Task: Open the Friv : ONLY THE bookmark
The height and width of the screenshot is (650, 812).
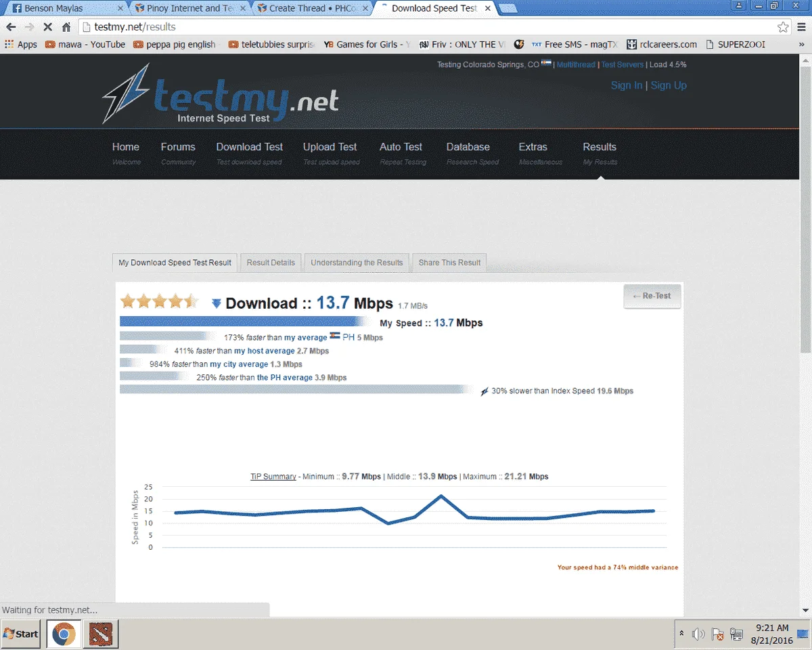Action: coord(461,44)
